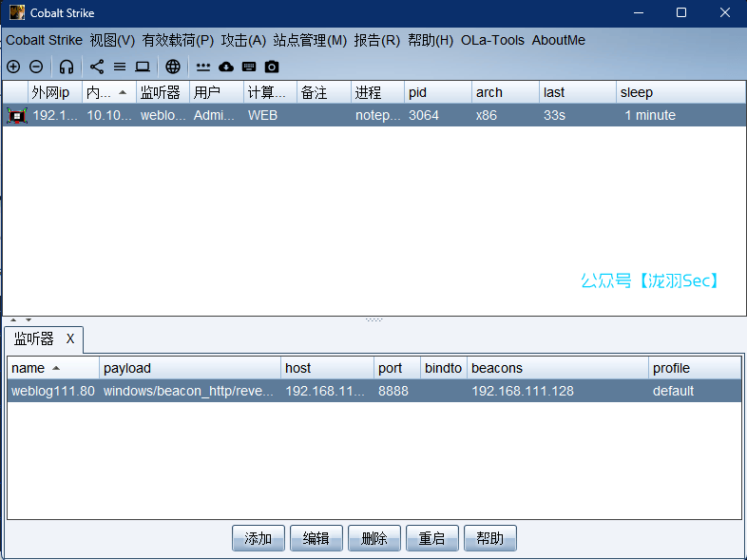Sort listeners by payload column
This screenshot has width=747, height=560.
click(190, 368)
